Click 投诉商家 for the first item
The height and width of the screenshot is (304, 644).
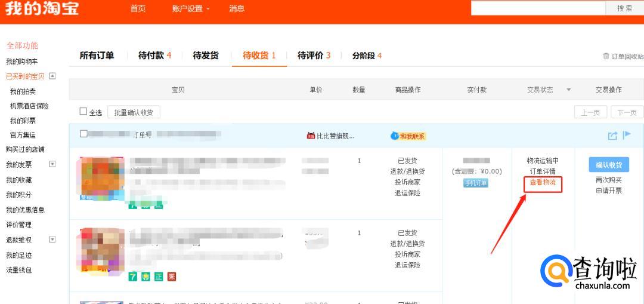coord(407,182)
